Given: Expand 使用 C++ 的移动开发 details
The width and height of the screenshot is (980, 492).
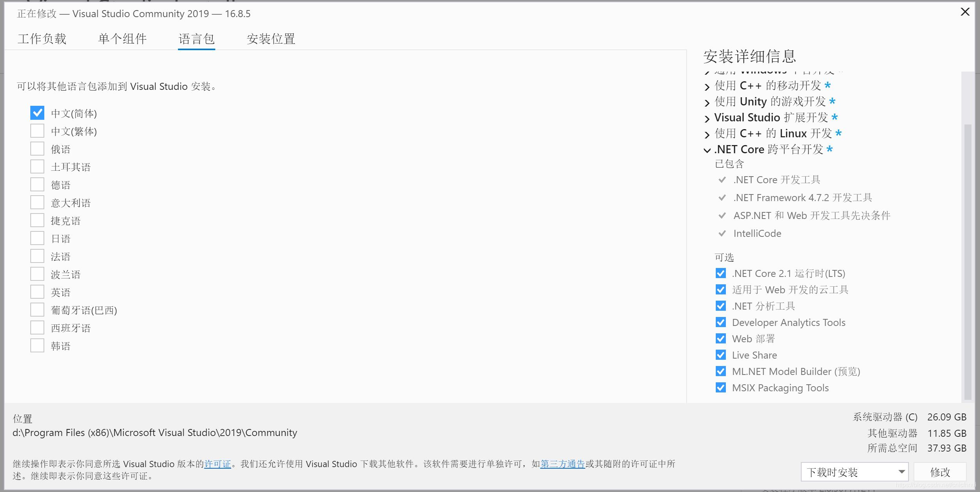Looking at the screenshot, I should click(x=708, y=86).
